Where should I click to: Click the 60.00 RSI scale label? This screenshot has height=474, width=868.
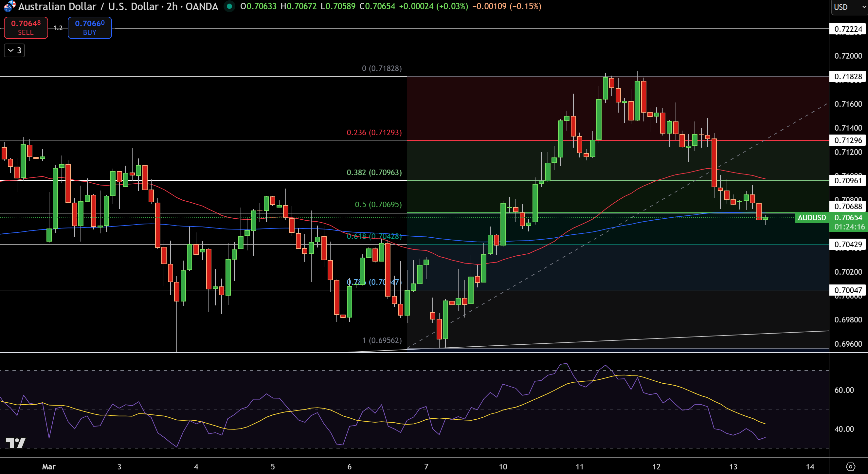844,390
